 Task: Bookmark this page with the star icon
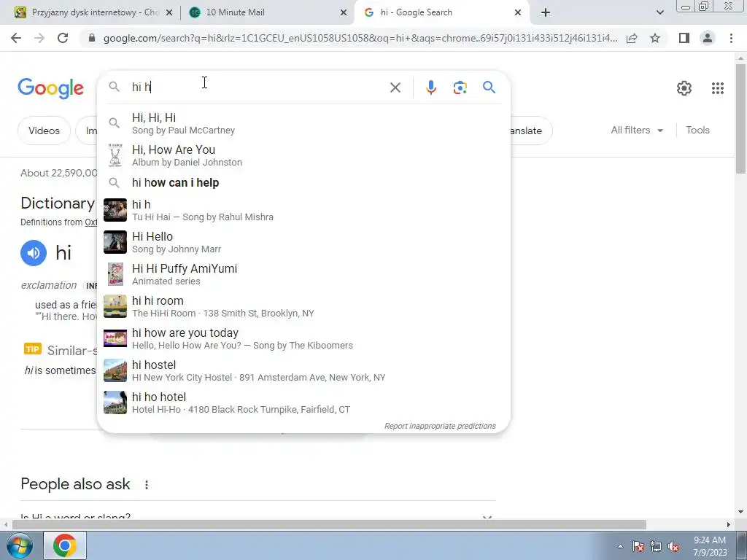pyautogui.click(x=655, y=38)
